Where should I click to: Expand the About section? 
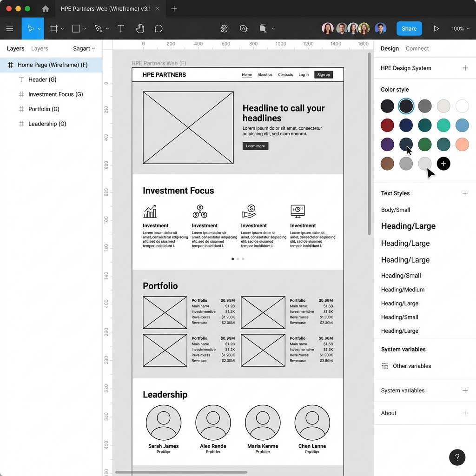point(465,413)
